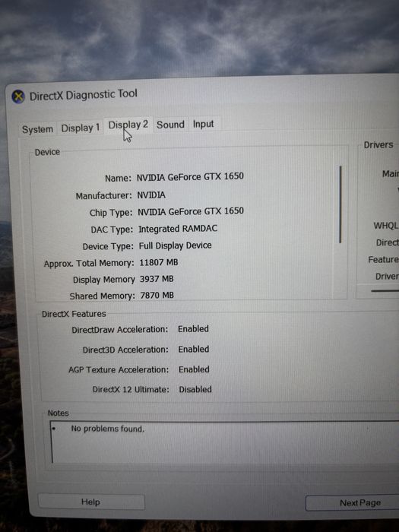Click the 3937 MB display memory value
399x532 pixels.
click(157, 279)
